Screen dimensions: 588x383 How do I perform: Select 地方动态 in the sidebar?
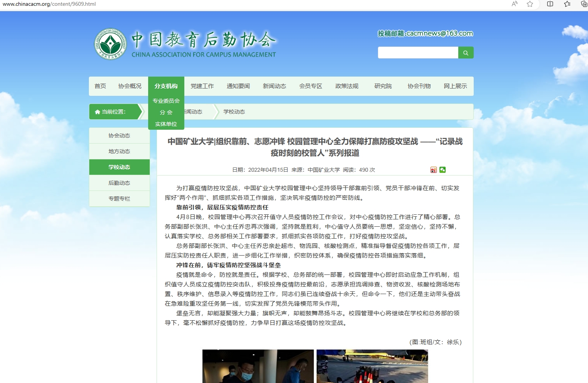[x=119, y=151]
